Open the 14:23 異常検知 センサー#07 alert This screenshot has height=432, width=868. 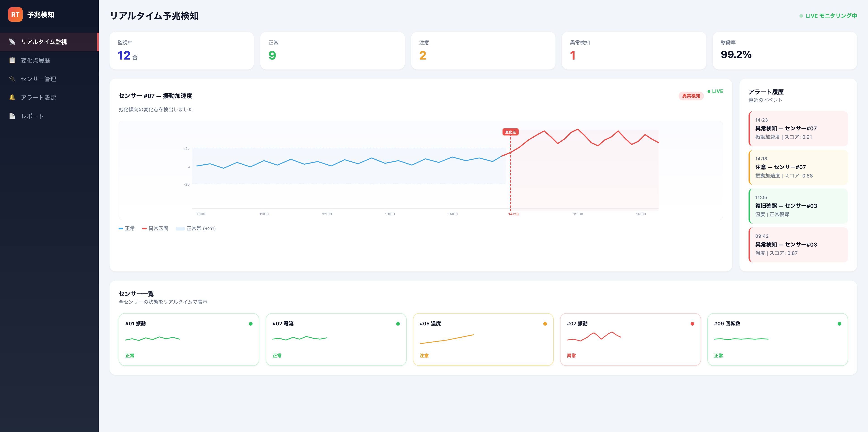tap(798, 128)
